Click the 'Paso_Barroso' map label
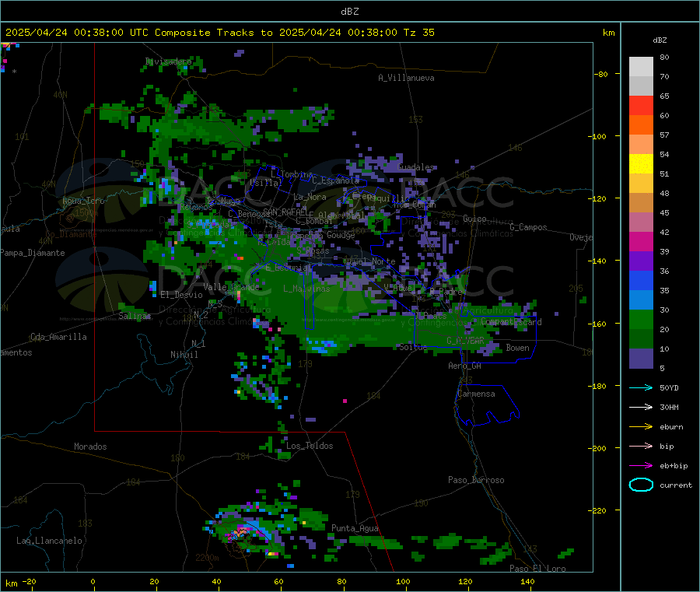This screenshot has width=700, height=592. point(476,480)
